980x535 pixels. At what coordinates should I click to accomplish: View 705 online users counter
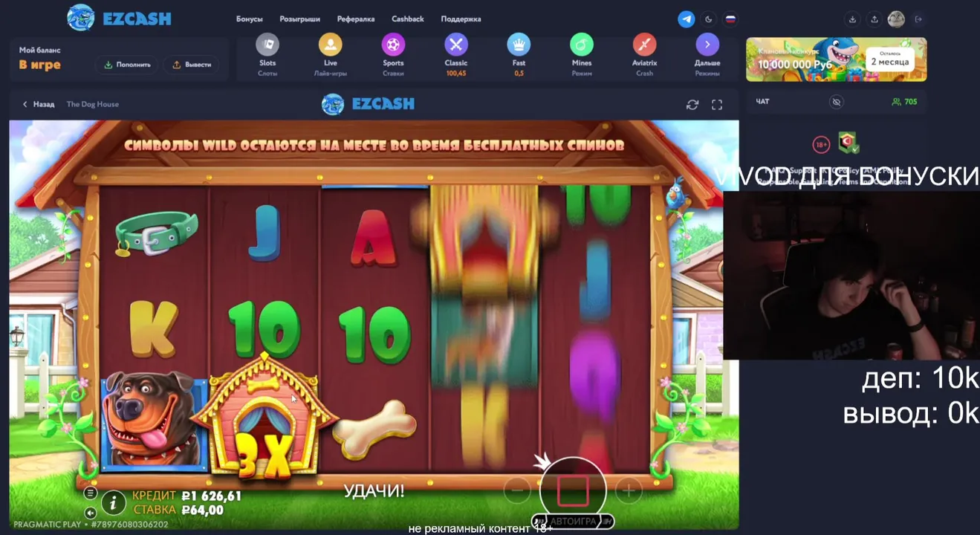904,102
